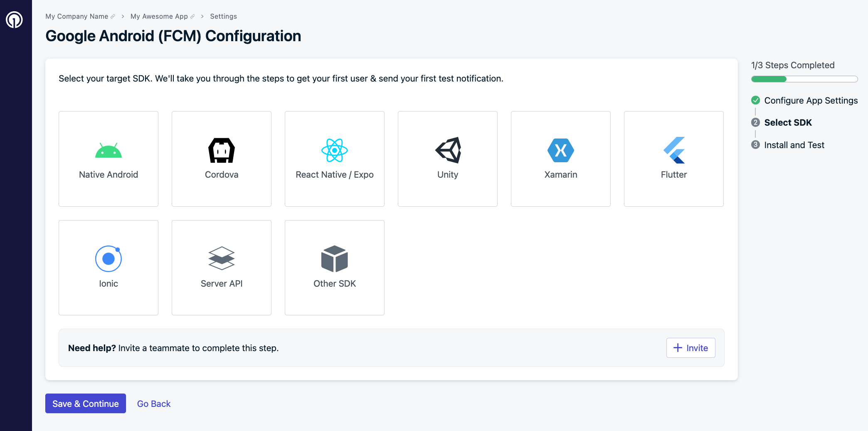The width and height of the screenshot is (868, 431).
Task: Pick the React Native / Expo atom icon
Action: click(335, 151)
